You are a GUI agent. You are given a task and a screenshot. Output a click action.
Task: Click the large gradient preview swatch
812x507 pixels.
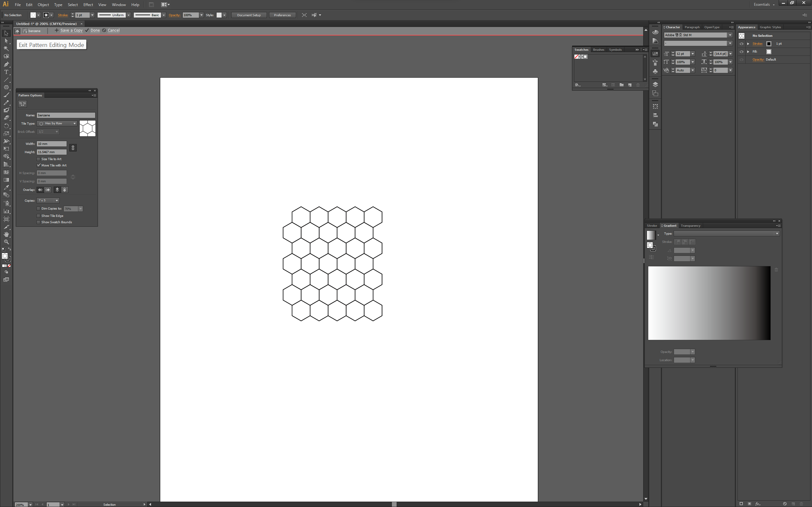pyautogui.click(x=709, y=303)
